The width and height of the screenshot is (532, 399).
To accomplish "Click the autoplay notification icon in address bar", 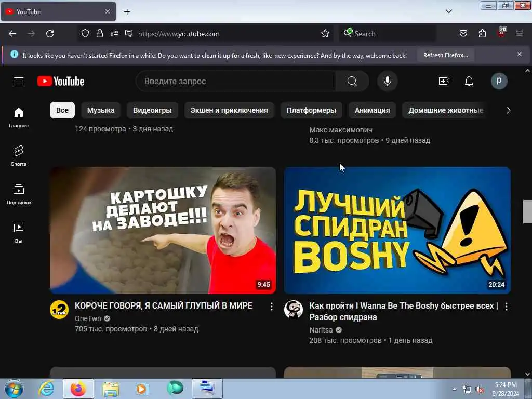I will point(129,33).
